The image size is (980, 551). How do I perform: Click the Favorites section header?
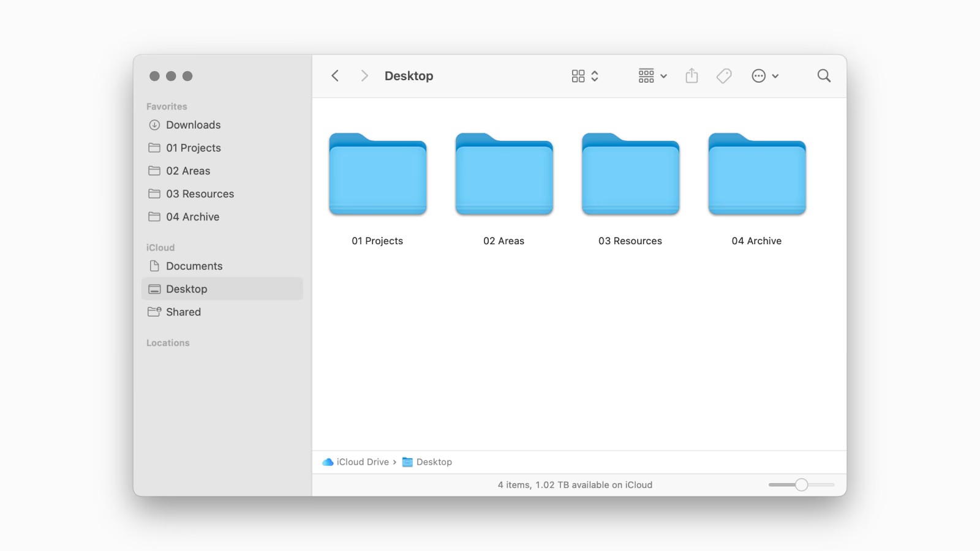tap(167, 107)
